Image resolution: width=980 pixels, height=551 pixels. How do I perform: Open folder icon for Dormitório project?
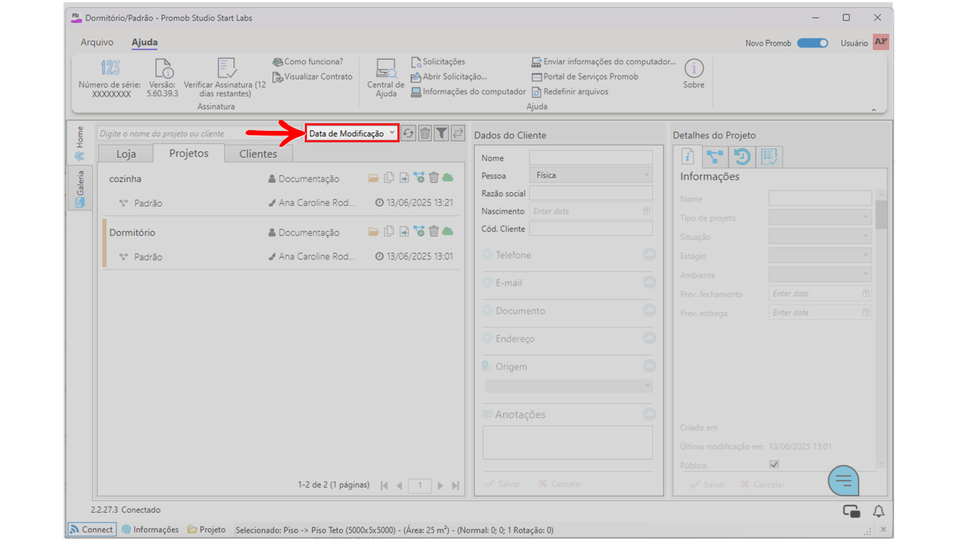click(x=374, y=231)
